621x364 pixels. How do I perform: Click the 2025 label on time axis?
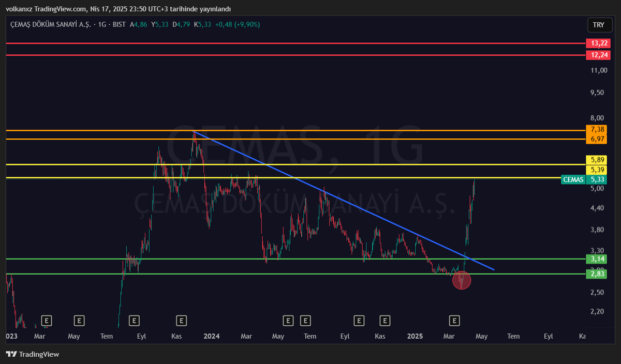pyautogui.click(x=415, y=336)
